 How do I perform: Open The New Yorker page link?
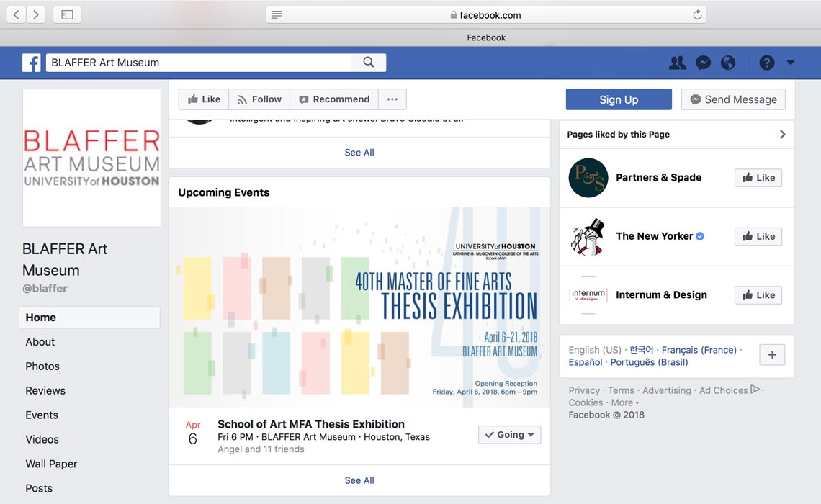click(x=655, y=236)
